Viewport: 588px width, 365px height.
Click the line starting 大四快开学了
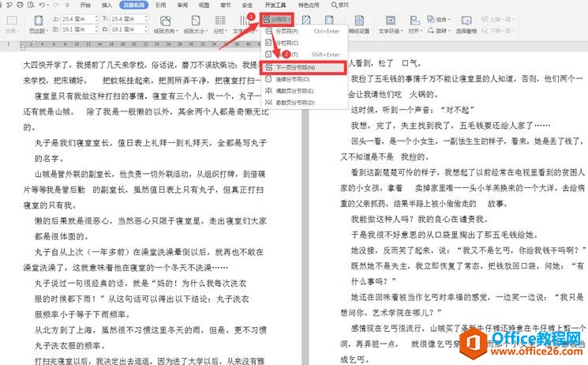click(x=142, y=65)
